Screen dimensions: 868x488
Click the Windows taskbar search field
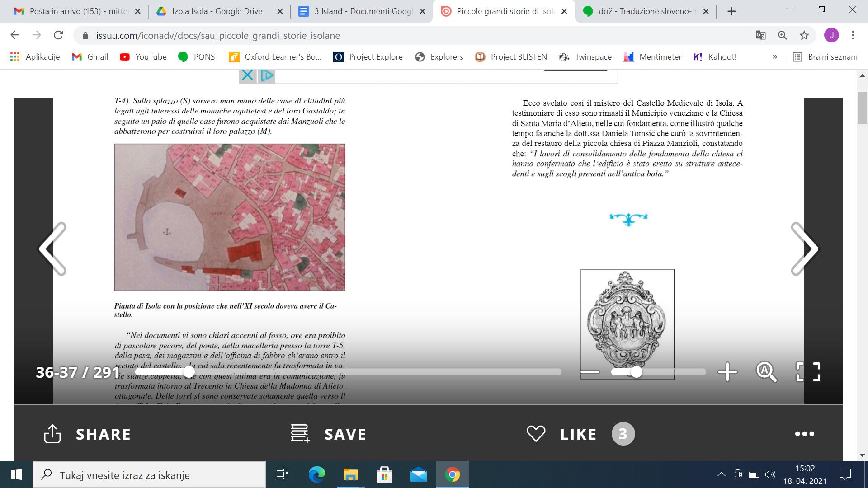click(x=149, y=475)
